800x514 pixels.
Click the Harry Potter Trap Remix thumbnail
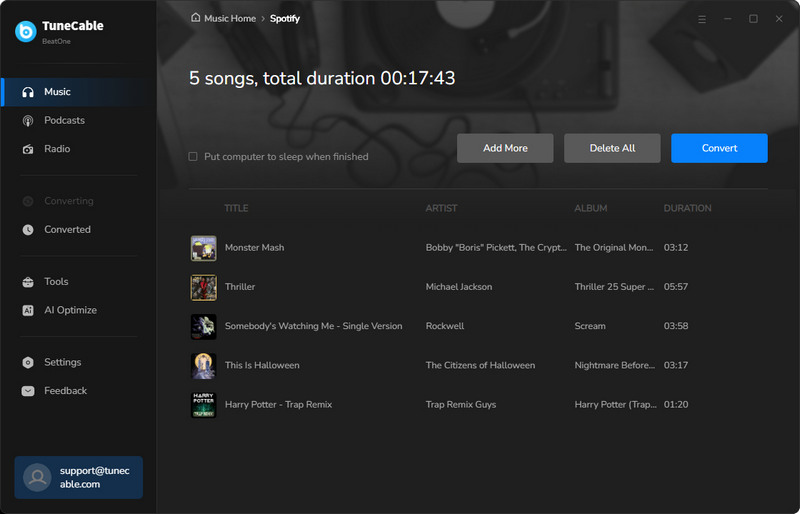[x=204, y=405]
